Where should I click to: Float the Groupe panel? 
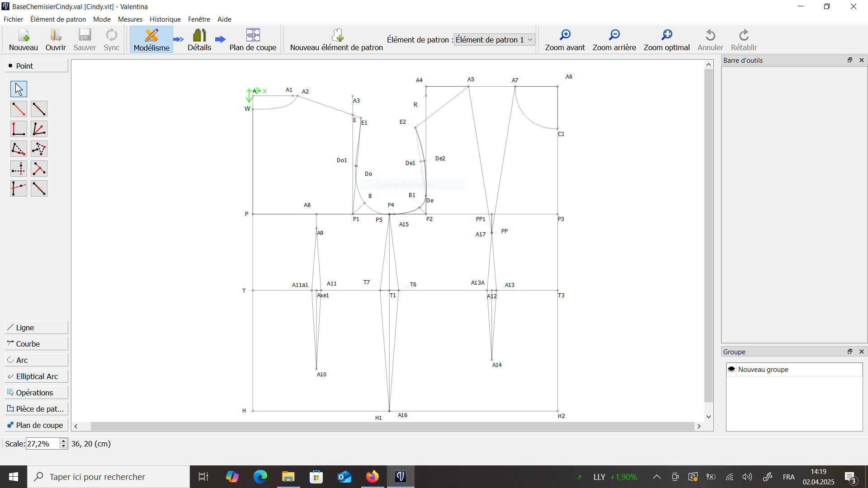coord(849,352)
